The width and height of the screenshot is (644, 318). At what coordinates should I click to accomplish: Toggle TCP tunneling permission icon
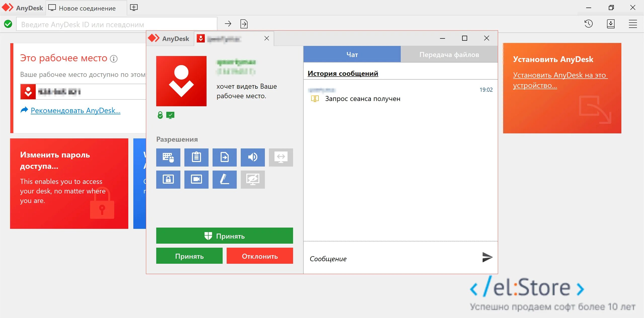click(281, 157)
